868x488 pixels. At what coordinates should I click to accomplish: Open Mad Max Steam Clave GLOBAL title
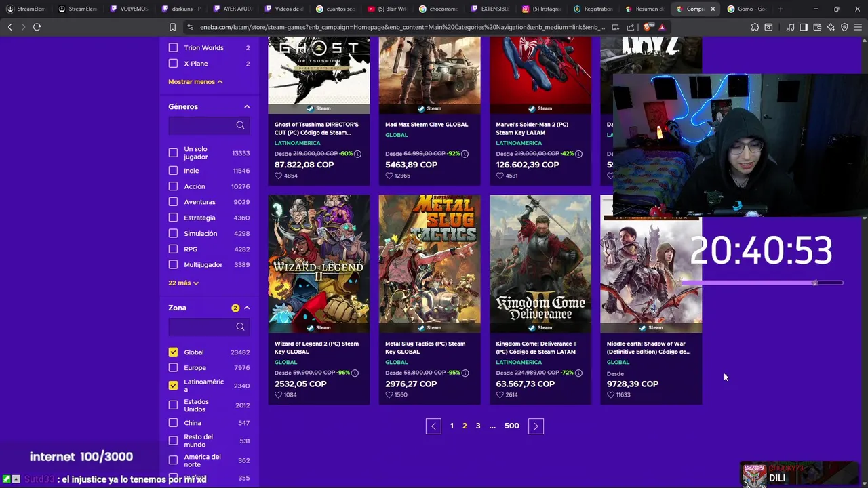[x=427, y=125]
